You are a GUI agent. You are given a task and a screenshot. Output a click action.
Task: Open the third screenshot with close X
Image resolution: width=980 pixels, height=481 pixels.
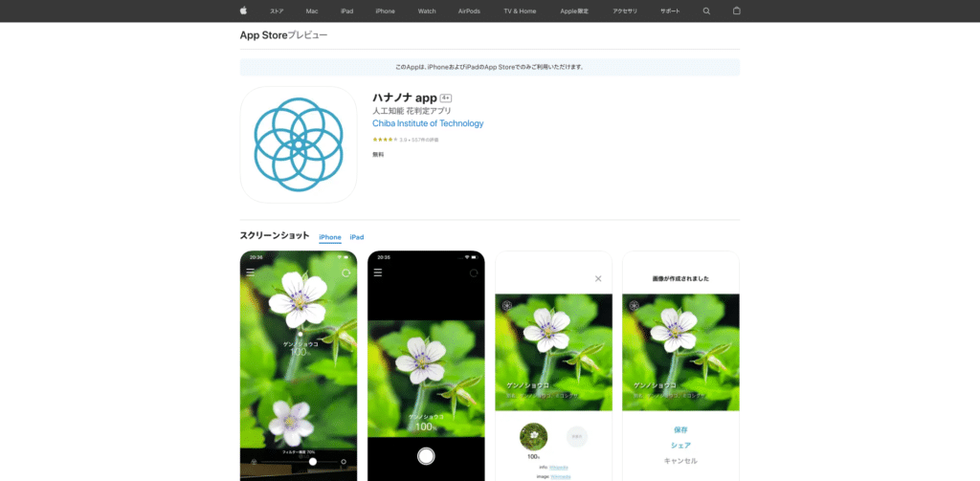tap(554, 366)
